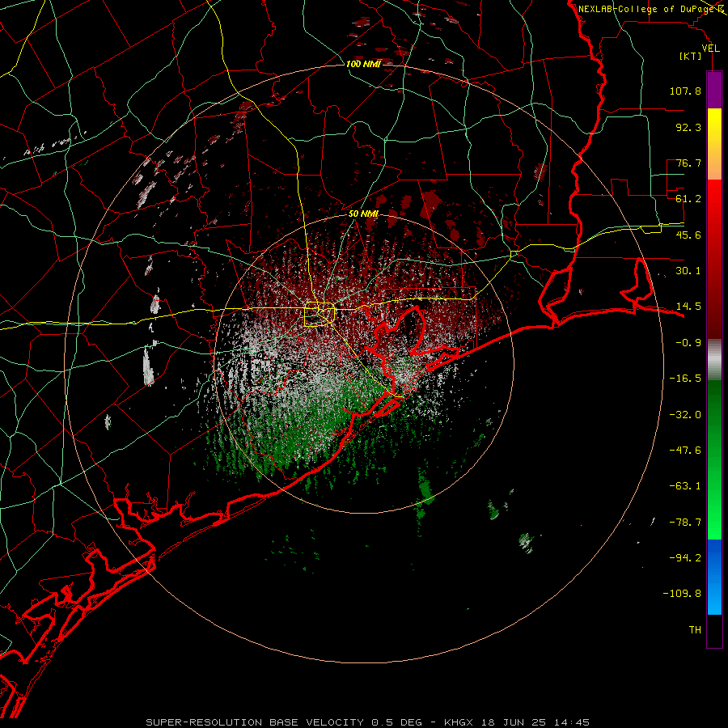The height and width of the screenshot is (728, 728).
Task: Click the yellow square marker at the radar map center
Action: [320, 315]
